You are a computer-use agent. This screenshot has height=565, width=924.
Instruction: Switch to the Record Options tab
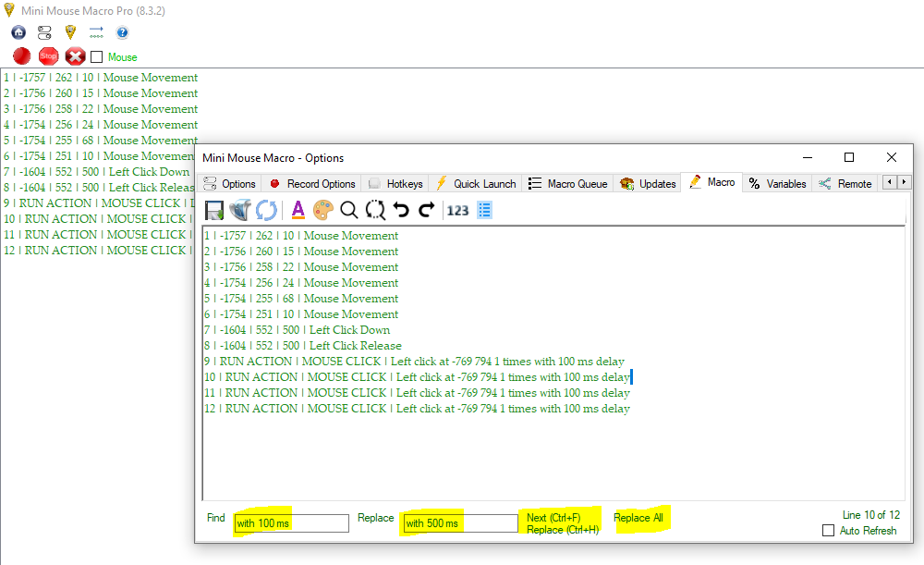coord(313,184)
